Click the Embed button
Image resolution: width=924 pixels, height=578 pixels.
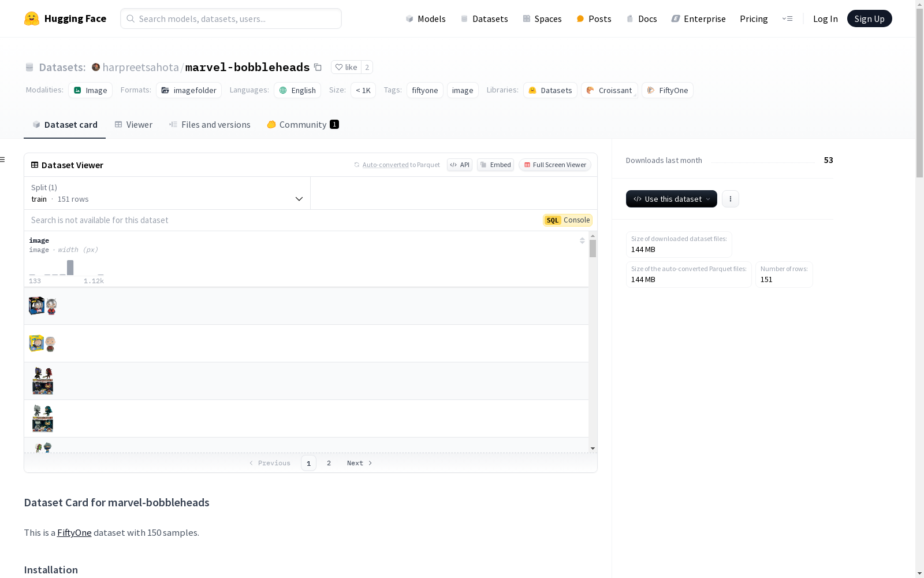click(495, 165)
